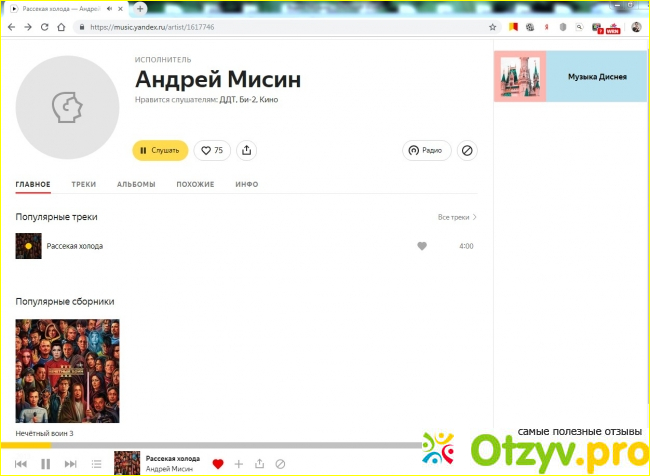
Task: Play track cover of Рассекая холода in list
Action: coord(29,246)
